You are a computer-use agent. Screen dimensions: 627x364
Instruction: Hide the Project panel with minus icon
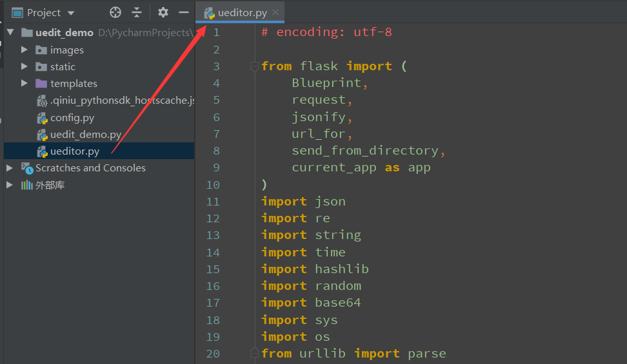click(184, 12)
